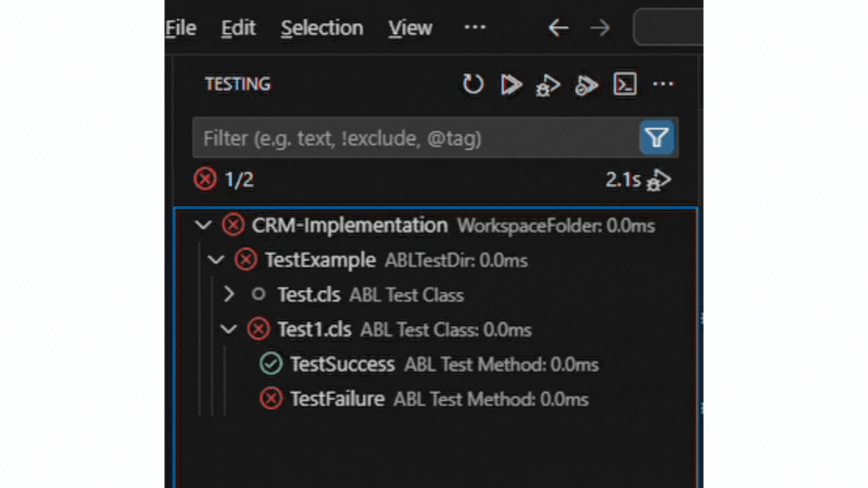Run tests with coverage icon
The image size is (868, 488).
pos(586,85)
